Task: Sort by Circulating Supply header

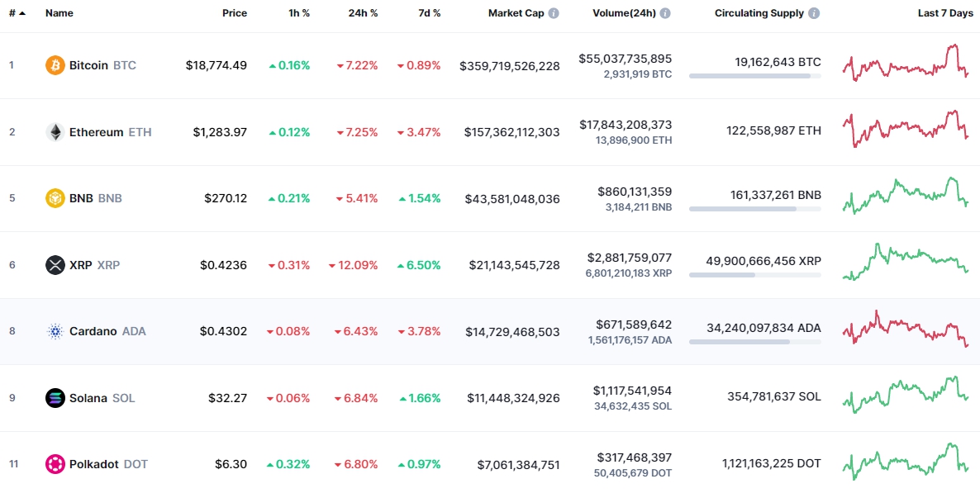Action: 759,13
